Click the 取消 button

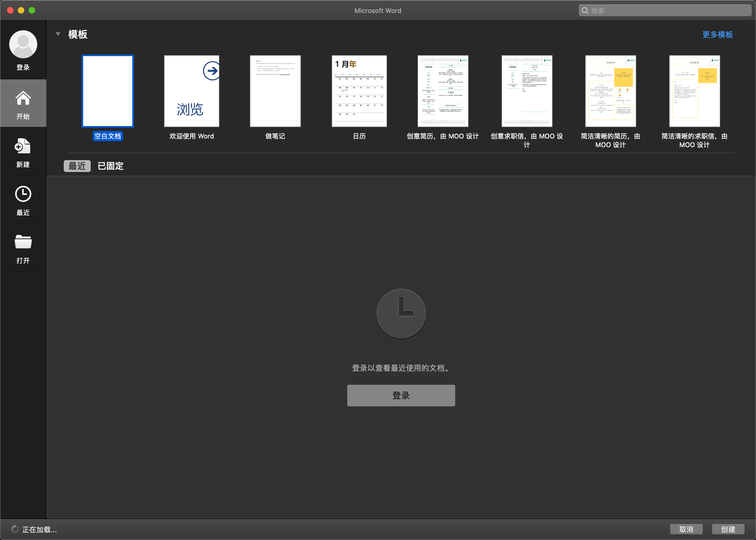[x=686, y=529]
